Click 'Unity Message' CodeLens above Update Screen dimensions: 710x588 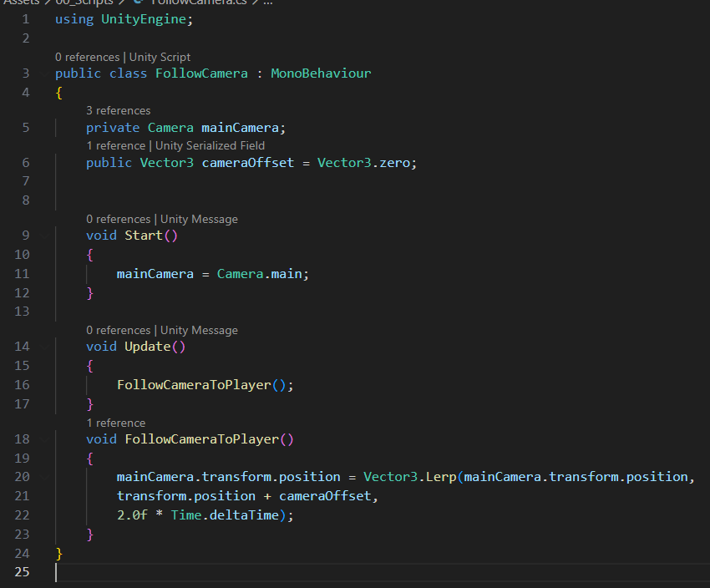pyautogui.click(x=199, y=331)
